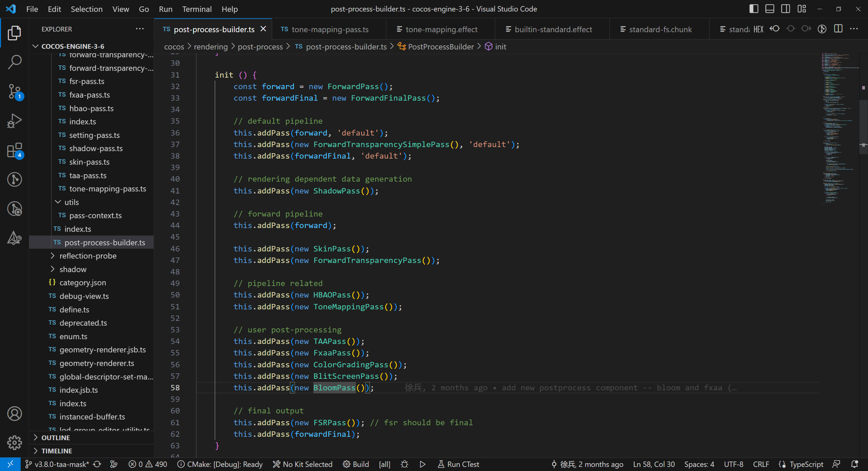Open git timeline icon in editor toolbar
This screenshot has width=868, height=471.
(822, 29)
